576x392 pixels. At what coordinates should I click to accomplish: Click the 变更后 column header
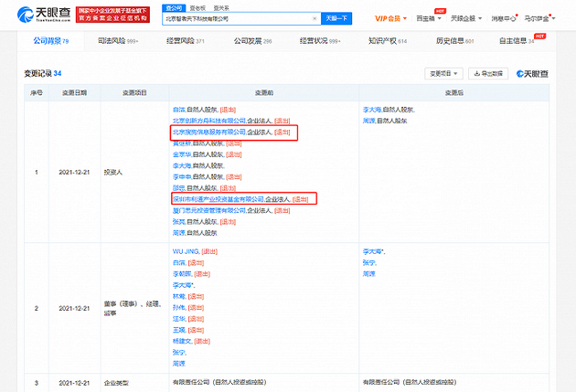[x=454, y=92]
